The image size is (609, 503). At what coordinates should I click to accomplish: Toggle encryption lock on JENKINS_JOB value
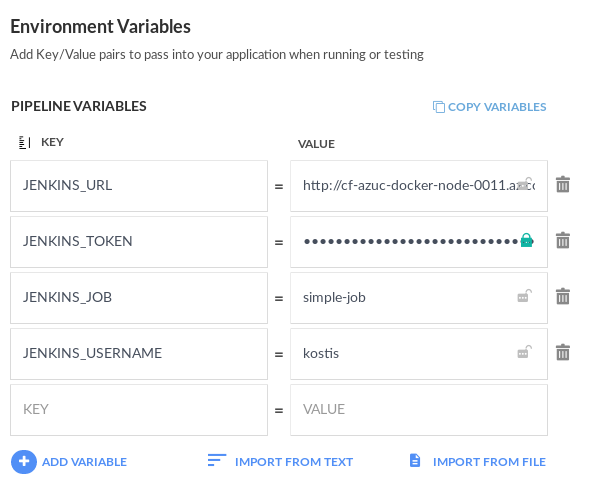coord(523,296)
